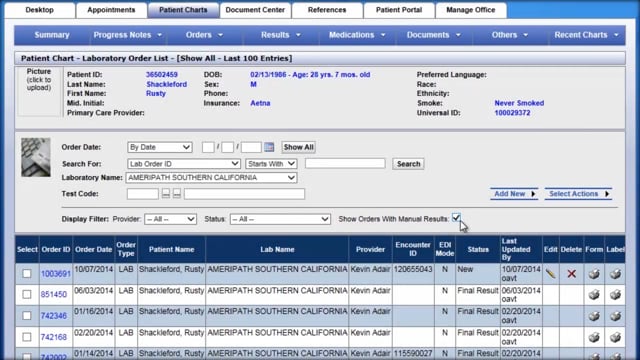Expand the Recent Charts menu
The height and width of the screenshot is (360, 640).
(x=586, y=35)
